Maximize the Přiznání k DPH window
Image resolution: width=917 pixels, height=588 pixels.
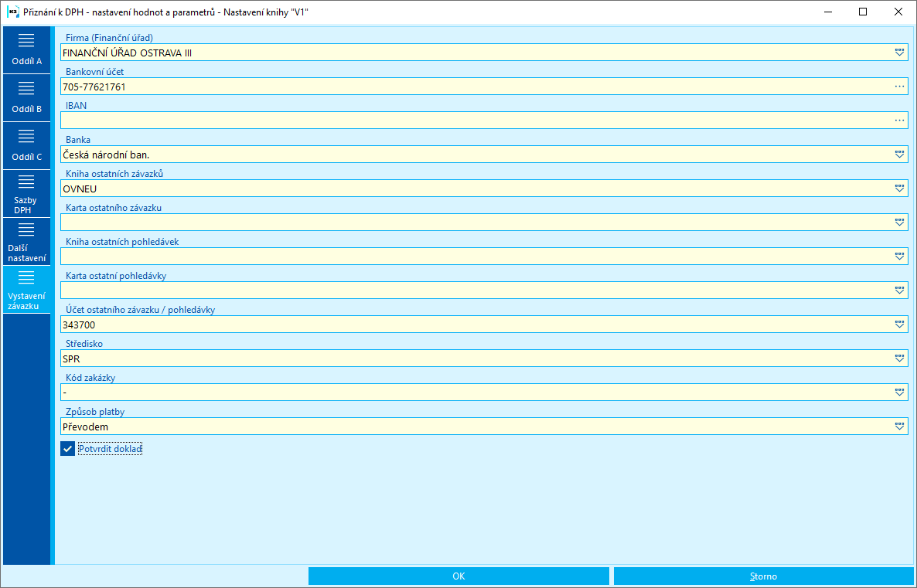pos(863,12)
